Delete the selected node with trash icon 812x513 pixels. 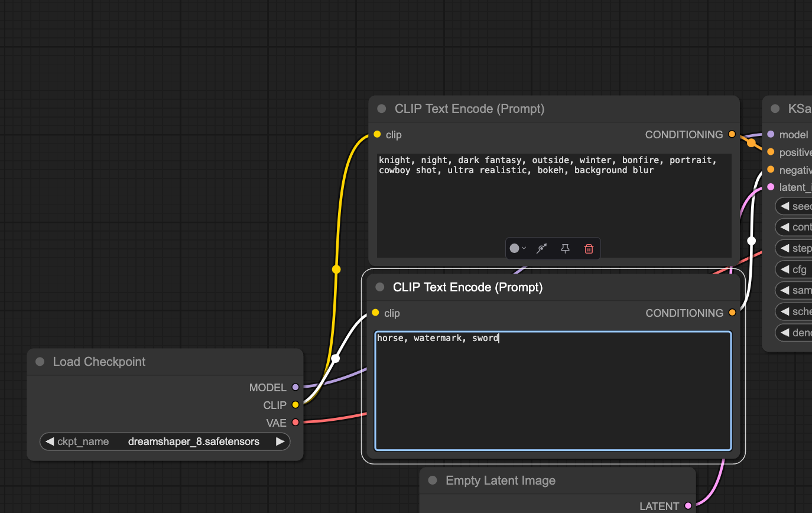tap(588, 249)
